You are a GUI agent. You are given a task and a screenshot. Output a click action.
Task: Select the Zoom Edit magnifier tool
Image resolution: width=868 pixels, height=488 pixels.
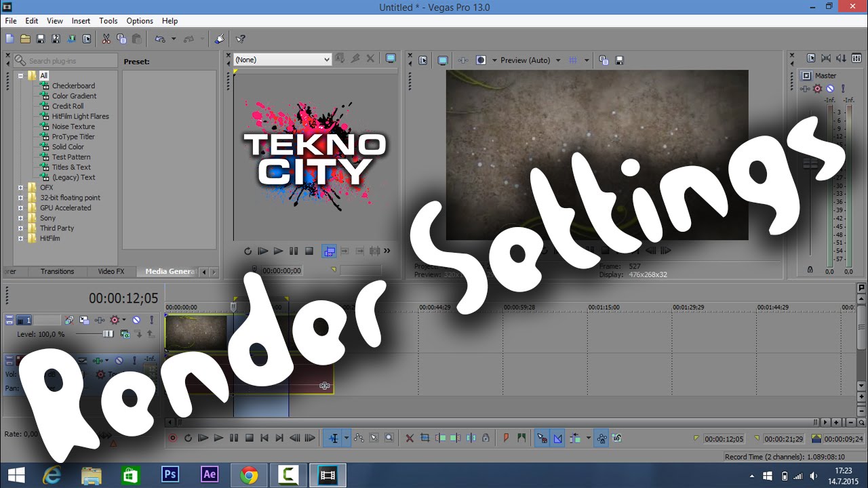tap(389, 439)
